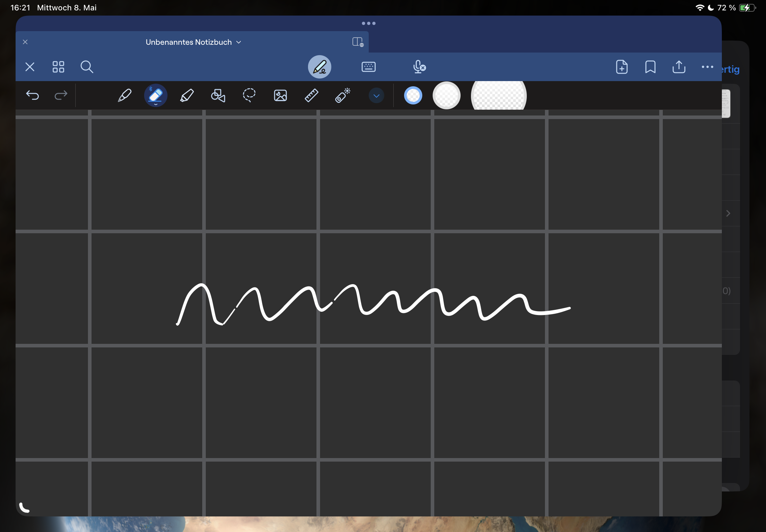This screenshot has width=766, height=532.
Task: Open the three-dot more options menu
Action: point(707,67)
